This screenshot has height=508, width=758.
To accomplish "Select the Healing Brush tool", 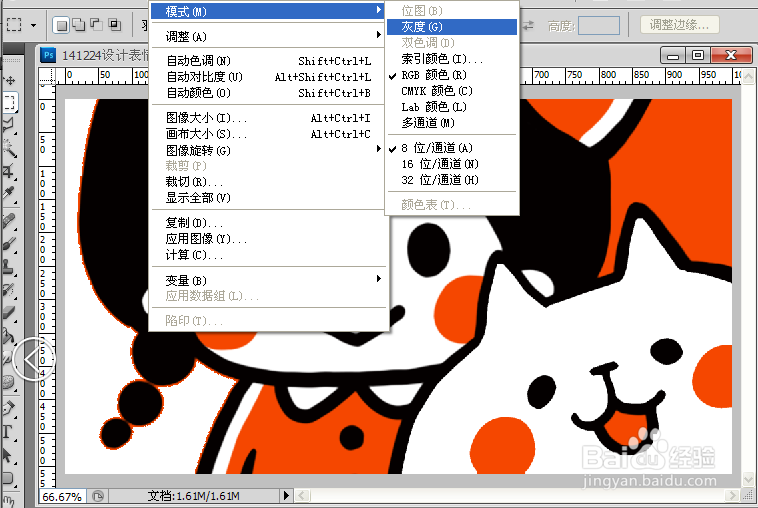I will pyautogui.click(x=9, y=220).
